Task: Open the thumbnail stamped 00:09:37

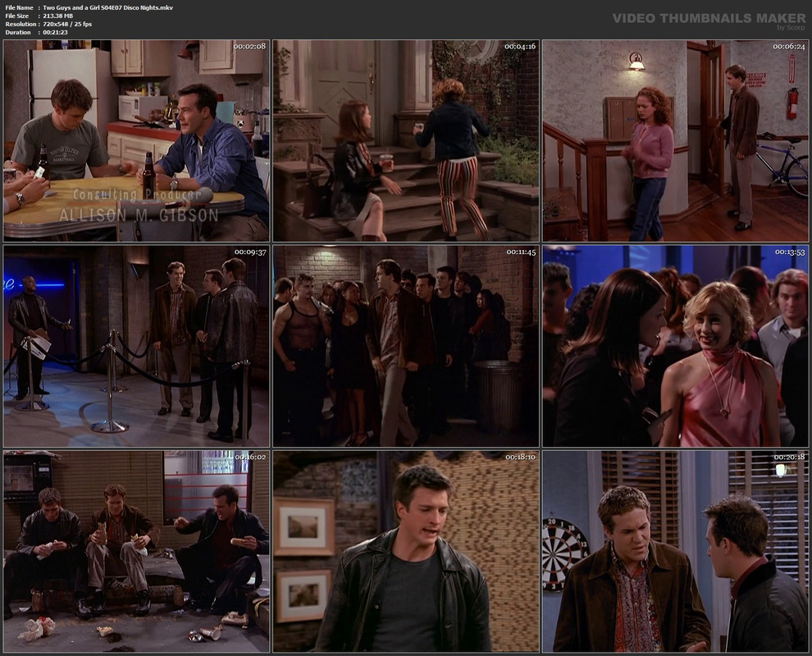Action: (136, 346)
